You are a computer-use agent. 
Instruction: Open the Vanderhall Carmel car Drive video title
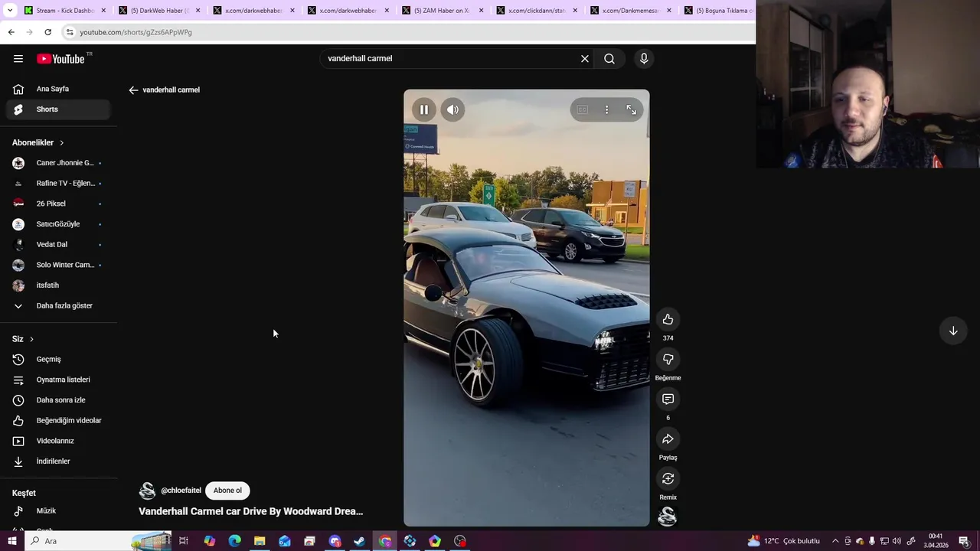(250, 511)
